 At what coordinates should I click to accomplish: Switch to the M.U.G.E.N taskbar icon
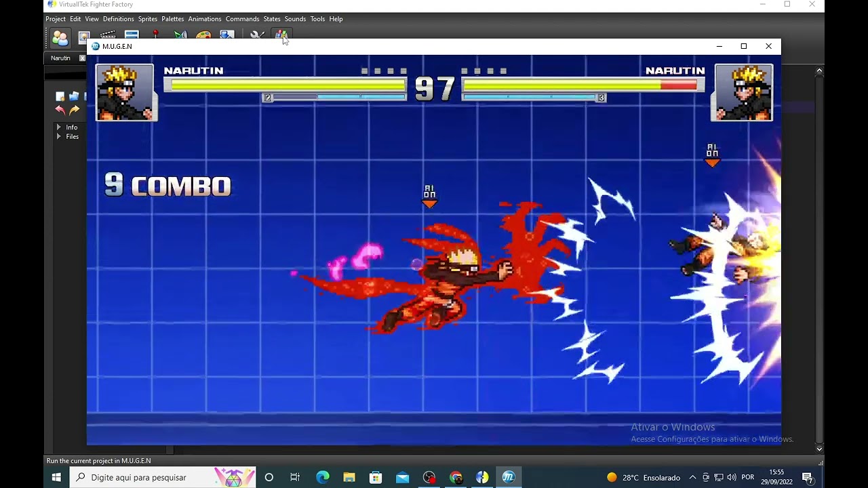pyautogui.click(x=509, y=477)
